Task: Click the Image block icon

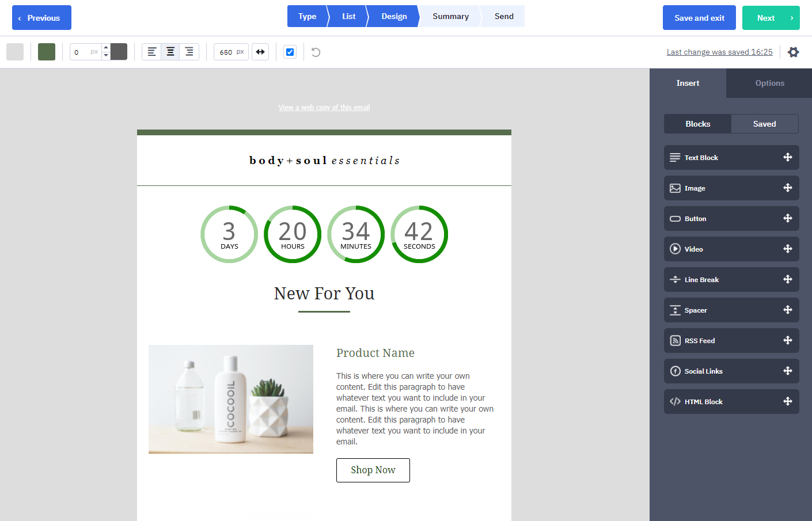Action: tap(675, 188)
